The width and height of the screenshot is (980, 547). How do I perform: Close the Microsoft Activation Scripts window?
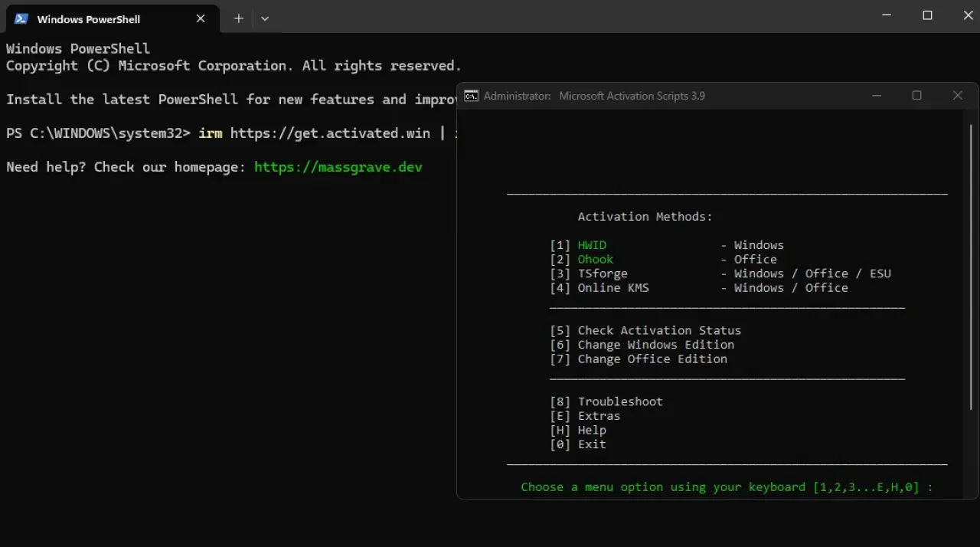pos(957,96)
